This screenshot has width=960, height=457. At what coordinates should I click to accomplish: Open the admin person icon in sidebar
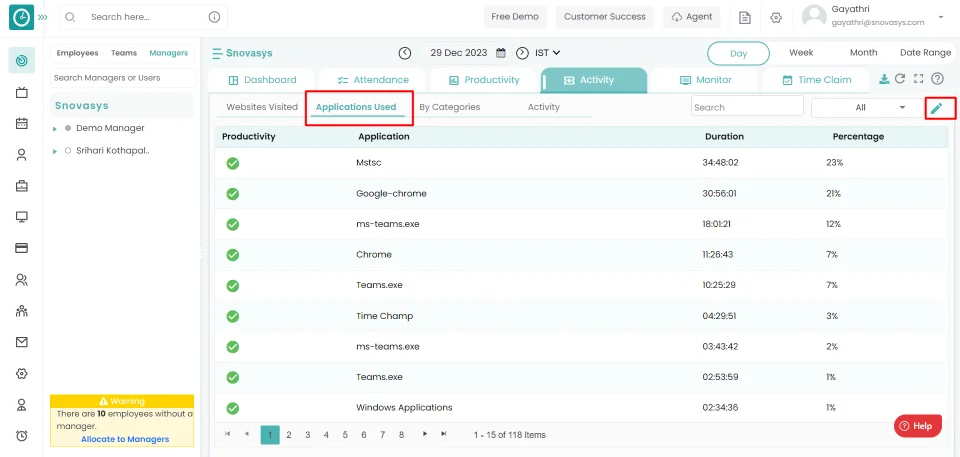click(21, 405)
